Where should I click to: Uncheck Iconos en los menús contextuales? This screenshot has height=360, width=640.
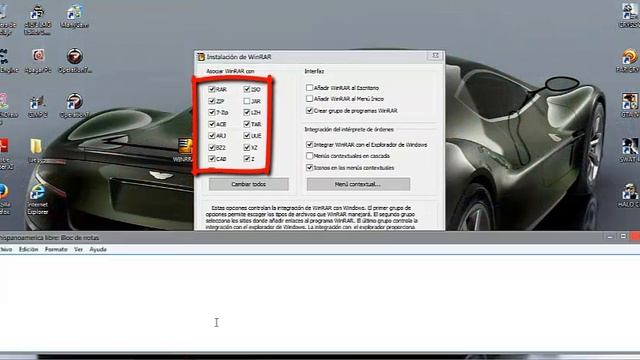pyautogui.click(x=309, y=167)
